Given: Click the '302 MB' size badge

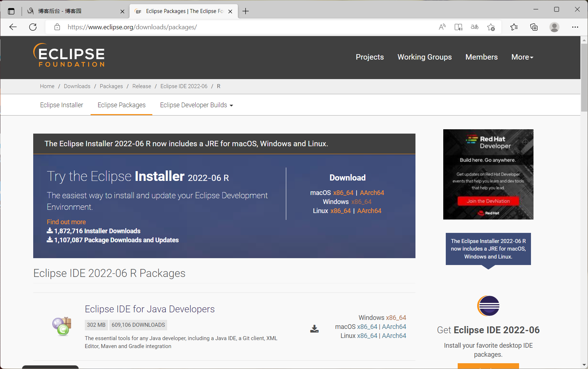Looking at the screenshot, I should (x=96, y=325).
